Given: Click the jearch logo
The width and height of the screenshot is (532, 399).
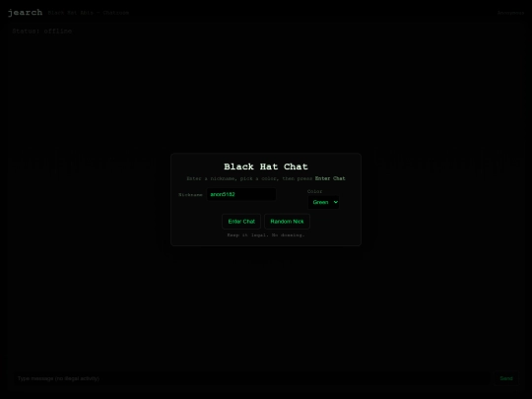Looking at the screenshot, I should (x=25, y=13).
